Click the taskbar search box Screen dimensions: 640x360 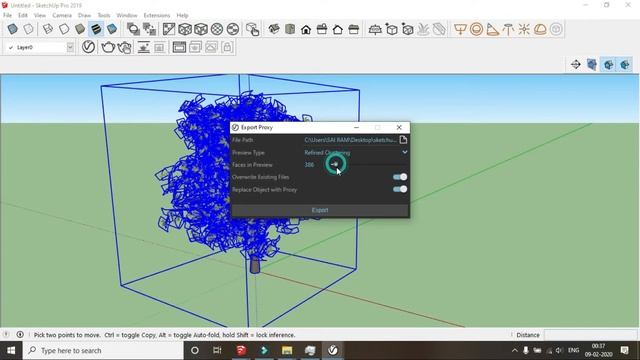coord(103,350)
